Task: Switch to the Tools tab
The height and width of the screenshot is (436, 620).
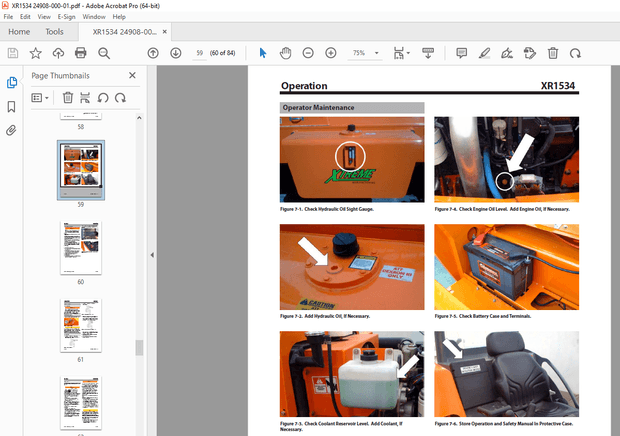Action: (54, 32)
